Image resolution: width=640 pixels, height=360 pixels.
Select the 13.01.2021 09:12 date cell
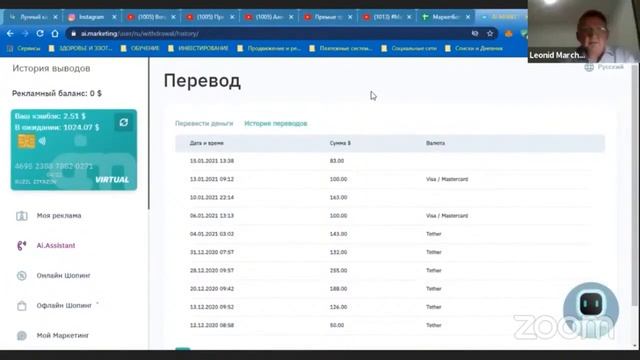212,179
